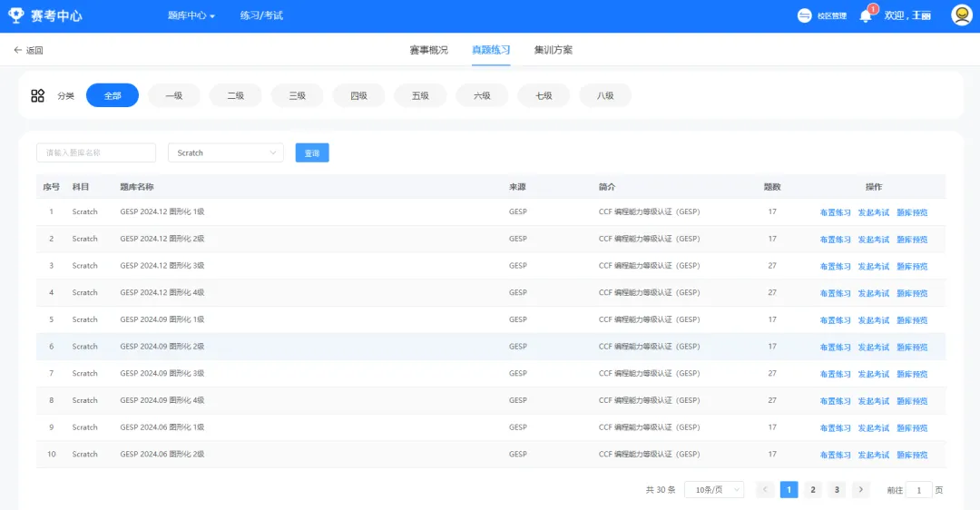Open the Scratch subject dropdown
This screenshot has width=980, height=510.
click(x=226, y=152)
